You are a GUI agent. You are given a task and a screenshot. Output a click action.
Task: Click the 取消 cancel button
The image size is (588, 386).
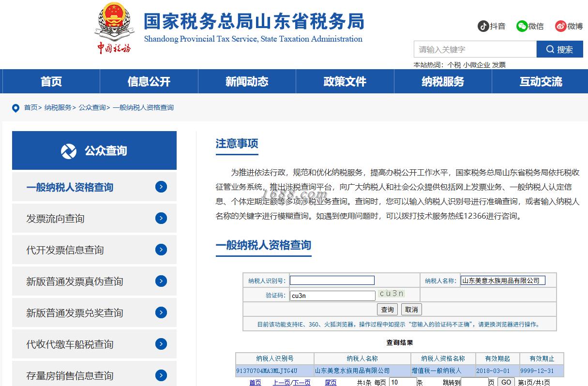(411, 310)
